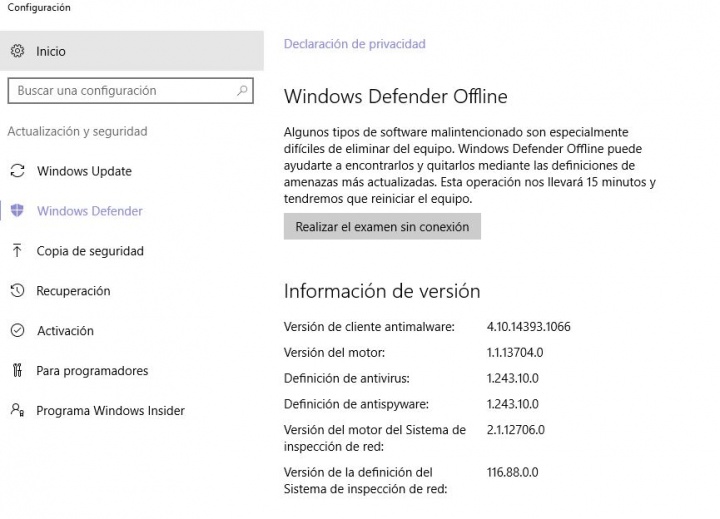
Task: Click Realizar el examen sin conexión
Action: pyautogui.click(x=382, y=226)
